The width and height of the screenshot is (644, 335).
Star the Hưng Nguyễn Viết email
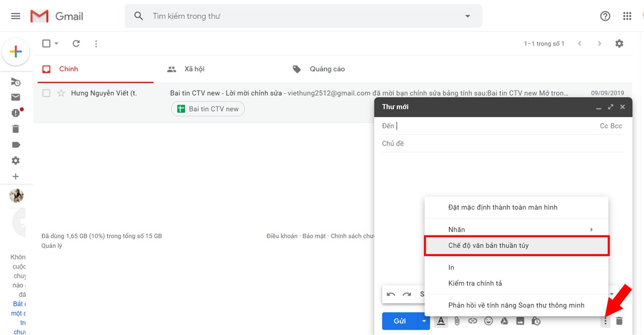point(61,93)
